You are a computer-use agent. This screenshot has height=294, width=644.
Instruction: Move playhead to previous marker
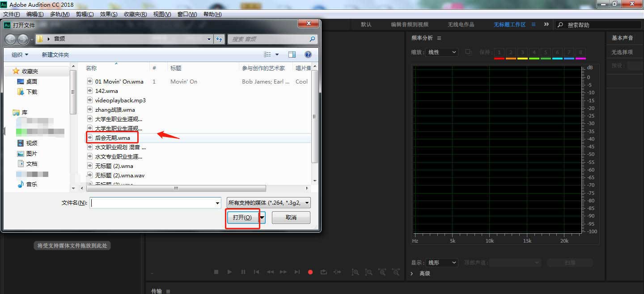coord(256,272)
